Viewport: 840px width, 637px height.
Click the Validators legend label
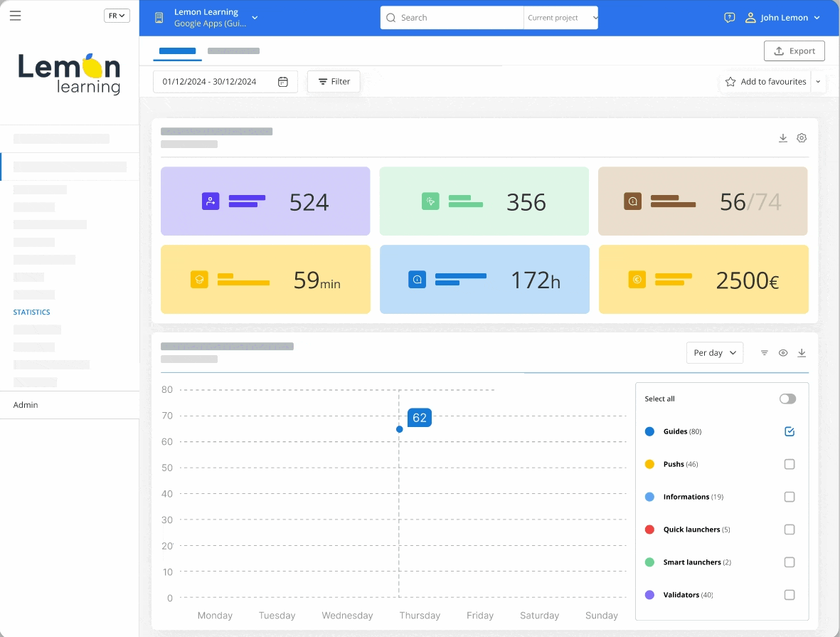click(688, 595)
